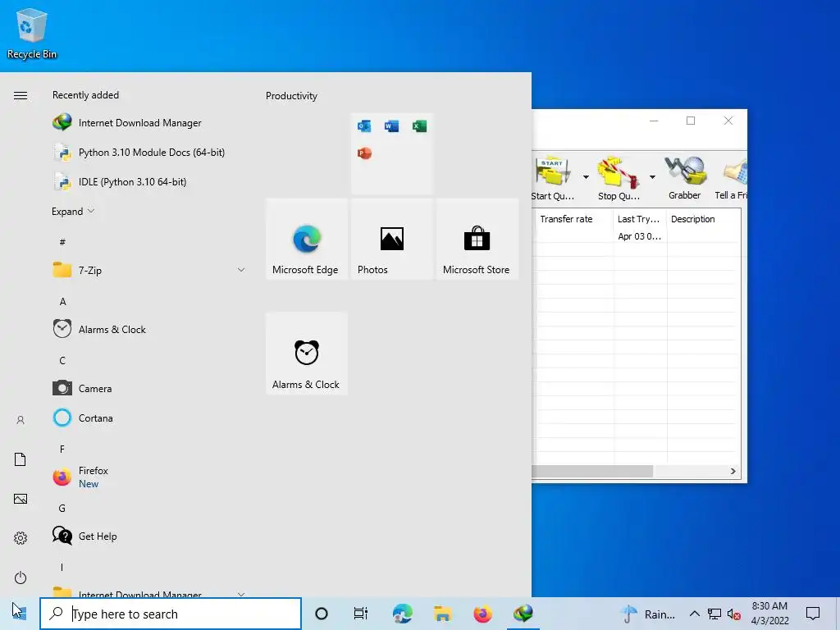The image size is (840, 630).
Task: Open Cortana from the app list
Action: point(149,418)
